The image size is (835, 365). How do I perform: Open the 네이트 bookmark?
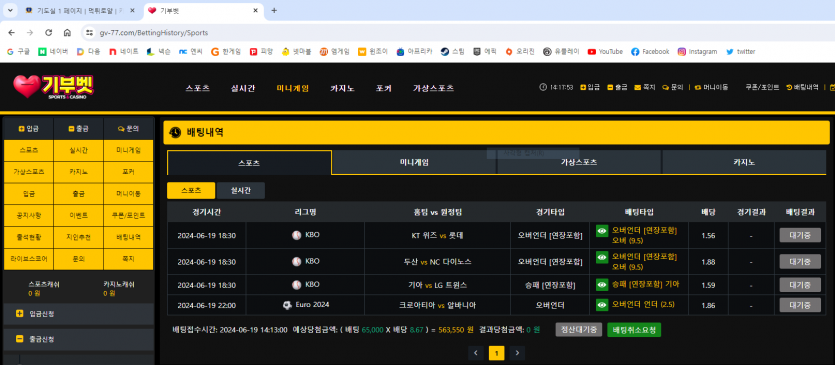tap(124, 52)
